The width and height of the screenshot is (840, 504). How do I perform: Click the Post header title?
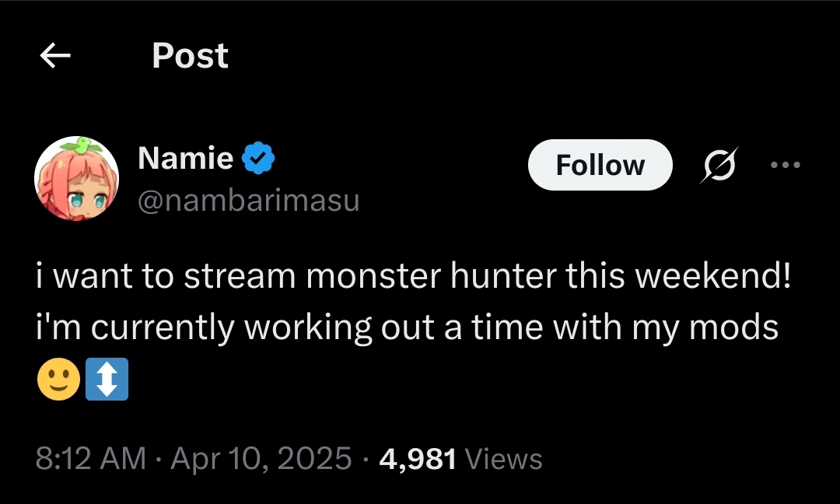(190, 55)
